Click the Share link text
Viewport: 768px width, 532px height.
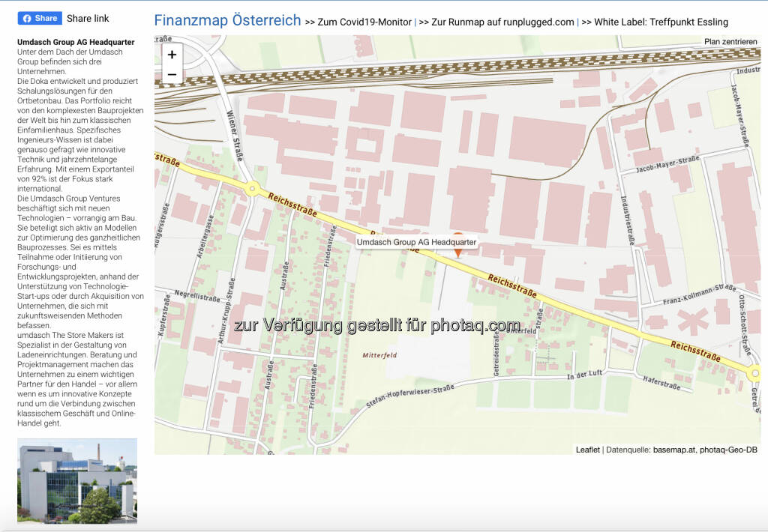(88, 19)
